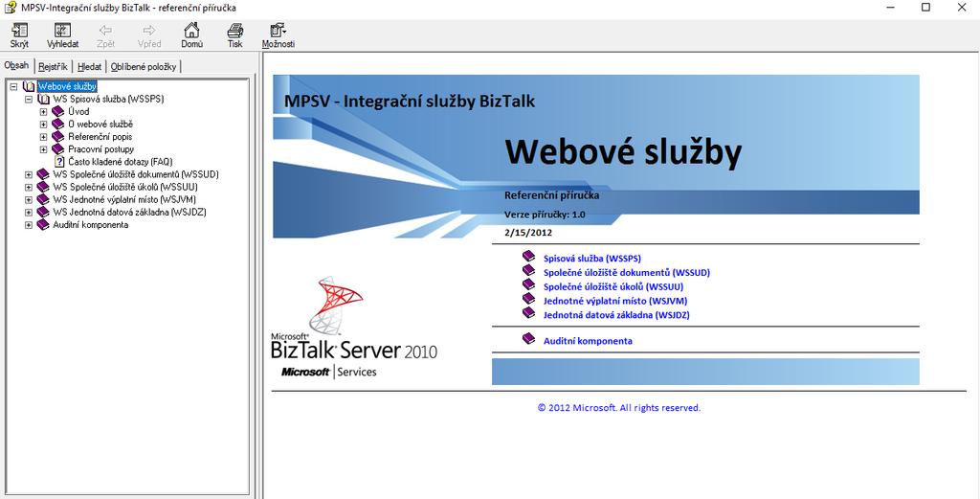This screenshot has width=980, height=499.
Task: Open the Hledat tab
Action: pos(89,66)
